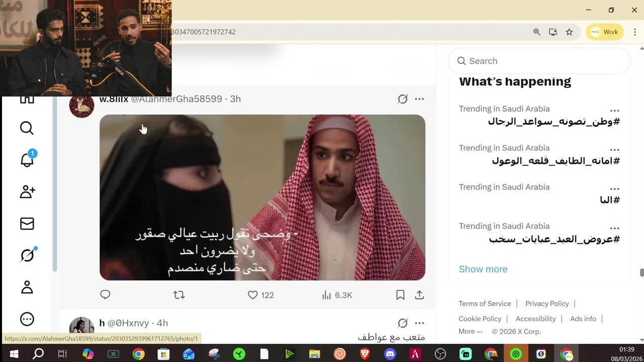644x362 pixels.
Task: Reply to the w.8iilx tweet
Action: click(x=105, y=295)
